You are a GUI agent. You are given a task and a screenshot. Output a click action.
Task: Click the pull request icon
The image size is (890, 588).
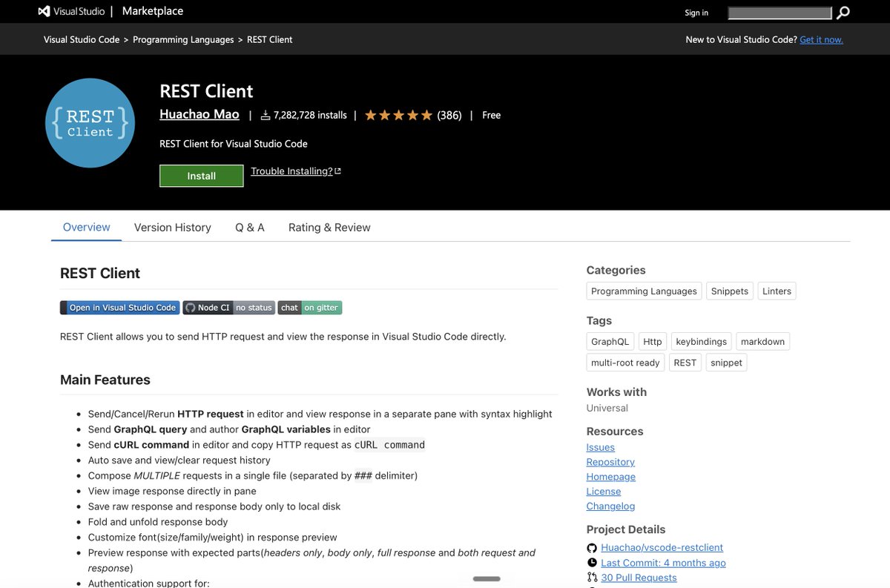[592, 578]
